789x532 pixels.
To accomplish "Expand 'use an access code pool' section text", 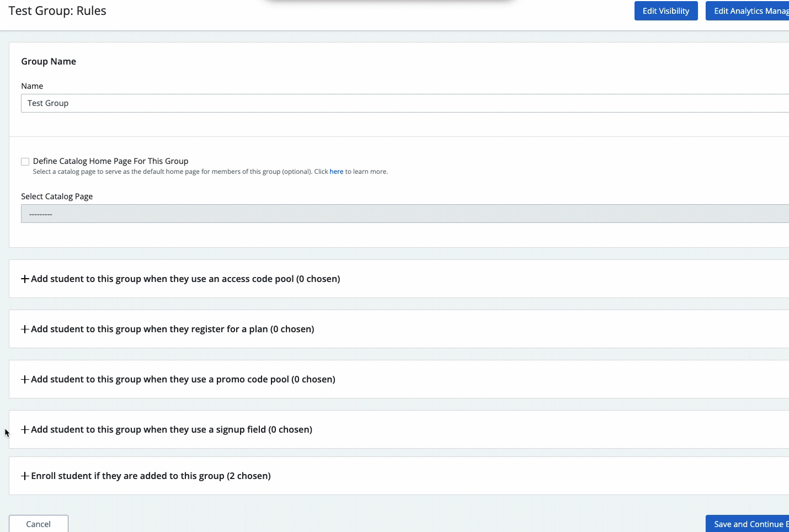I will click(x=185, y=279).
